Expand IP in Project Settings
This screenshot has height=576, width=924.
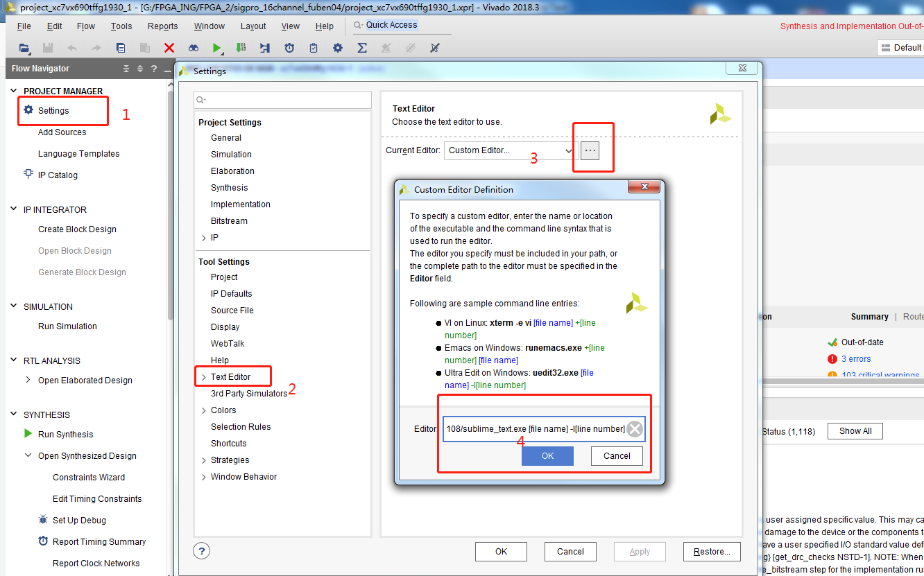[203, 238]
